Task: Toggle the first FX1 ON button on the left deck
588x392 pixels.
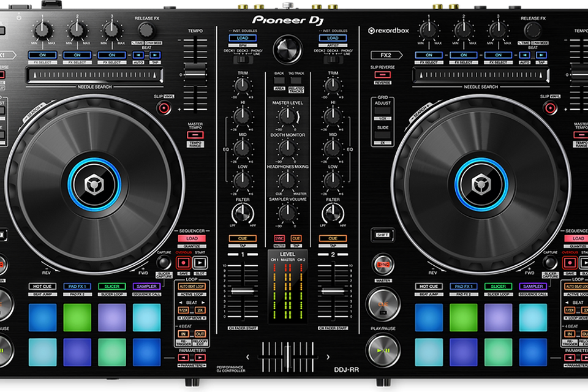Action: (x=42, y=55)
